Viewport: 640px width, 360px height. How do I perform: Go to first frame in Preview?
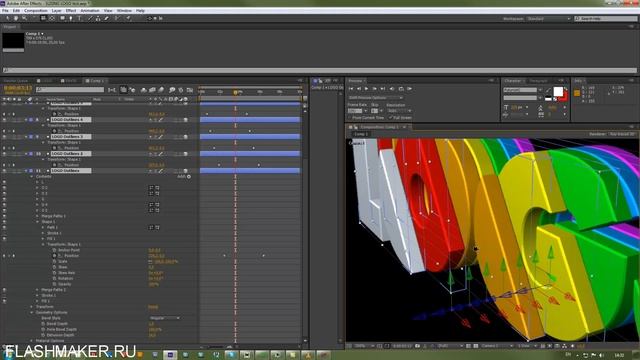(x=351, y=89)
